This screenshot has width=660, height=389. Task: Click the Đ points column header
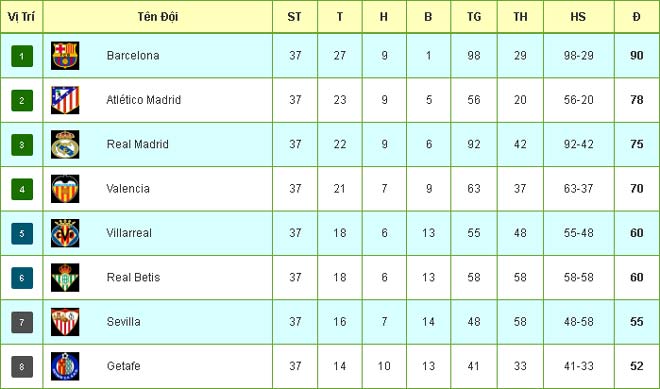[x=636, y=17]
